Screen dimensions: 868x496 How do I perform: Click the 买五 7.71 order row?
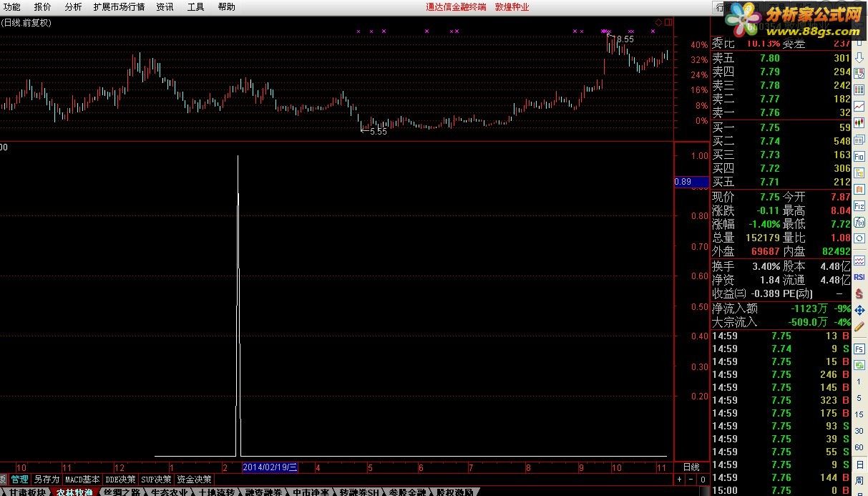coord(781,182)
